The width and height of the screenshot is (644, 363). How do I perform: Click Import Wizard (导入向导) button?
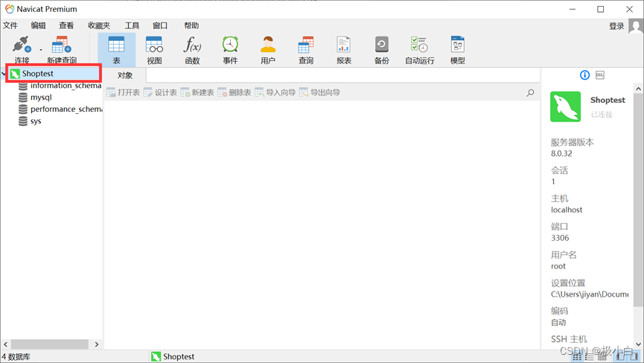275,92
